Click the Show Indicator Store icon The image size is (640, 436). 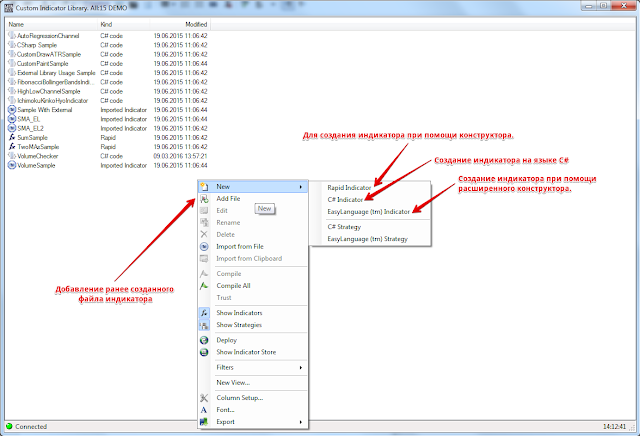(x=204, y=352)
